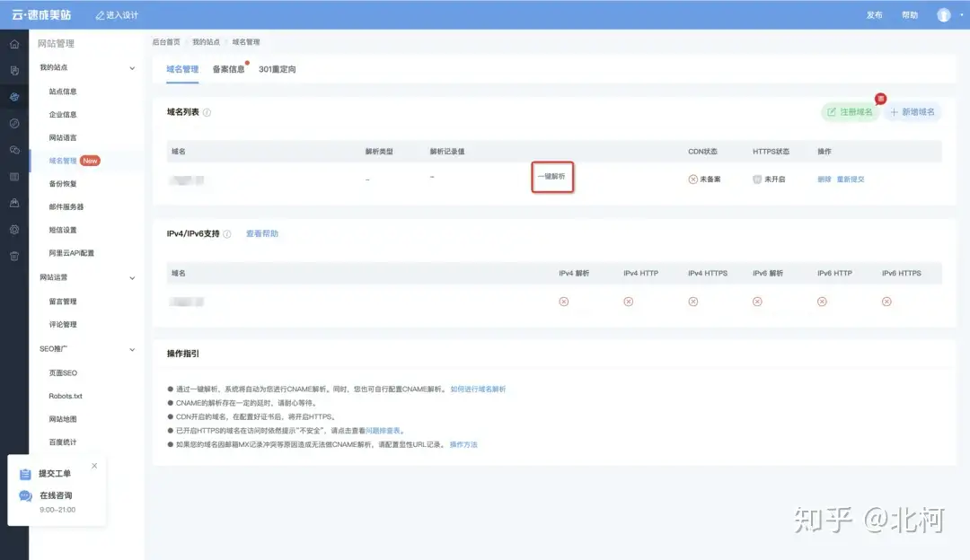Collapse the 网站运营 menu section

click(132, 278)
